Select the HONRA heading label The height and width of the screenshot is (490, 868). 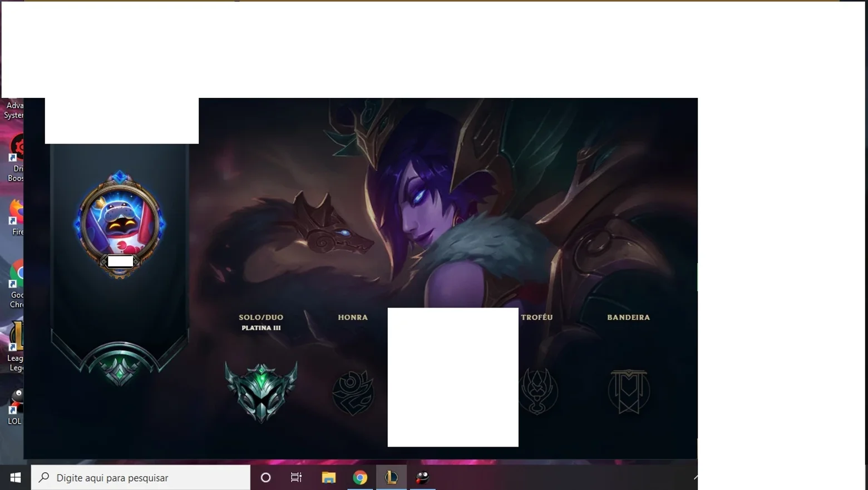pyautogui.click(x=353, y=317)
